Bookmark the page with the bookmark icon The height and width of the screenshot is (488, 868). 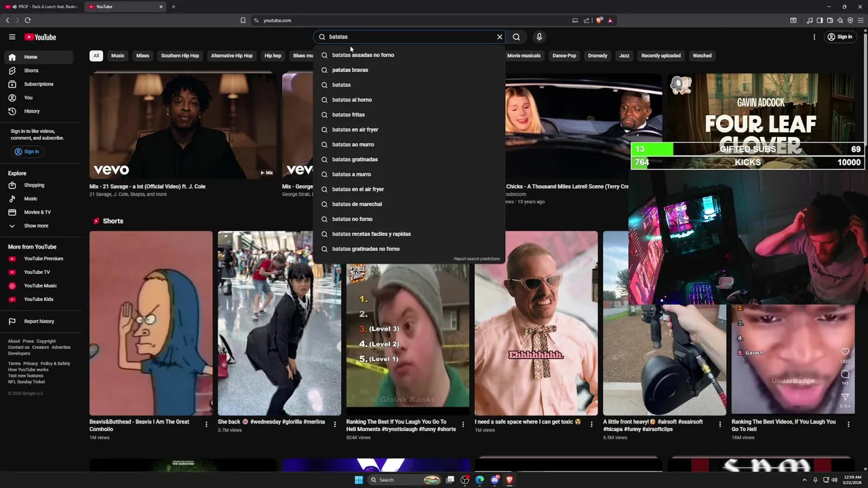(x=243, y=20)
